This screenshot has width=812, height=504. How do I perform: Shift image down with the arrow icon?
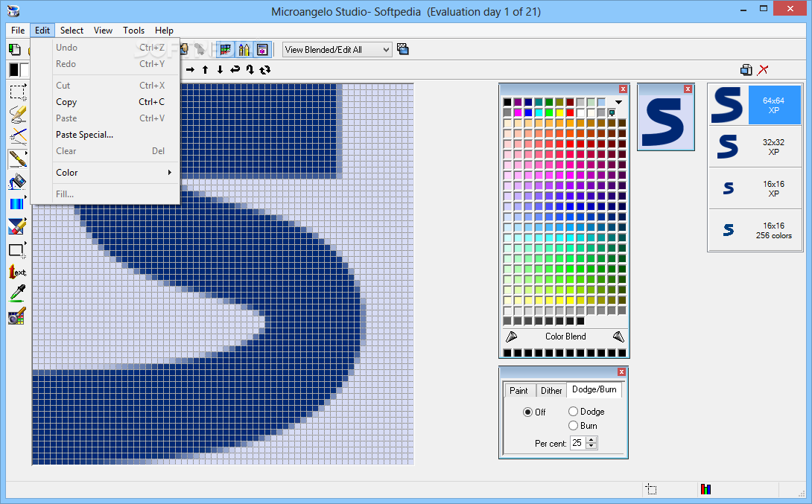click(220, 69)
